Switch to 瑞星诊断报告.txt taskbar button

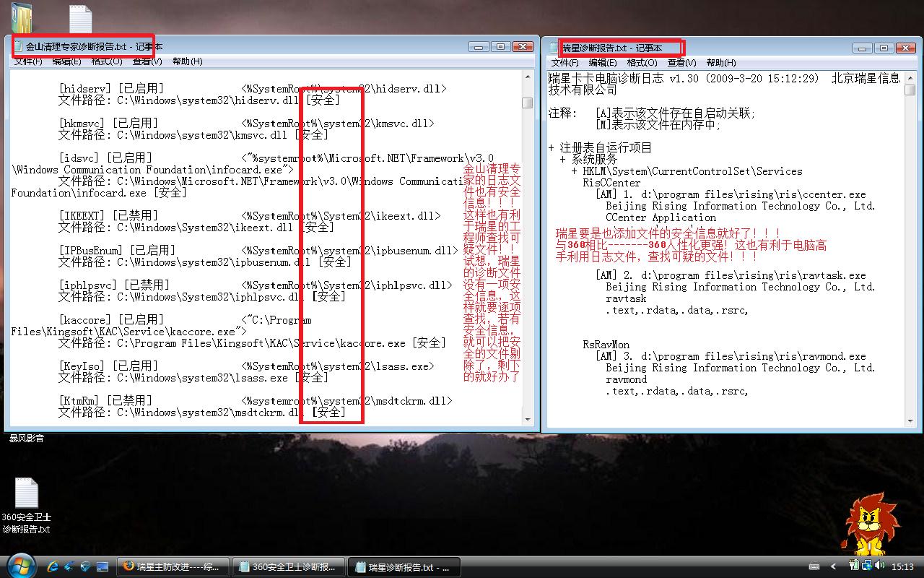[x=404, y=566]
